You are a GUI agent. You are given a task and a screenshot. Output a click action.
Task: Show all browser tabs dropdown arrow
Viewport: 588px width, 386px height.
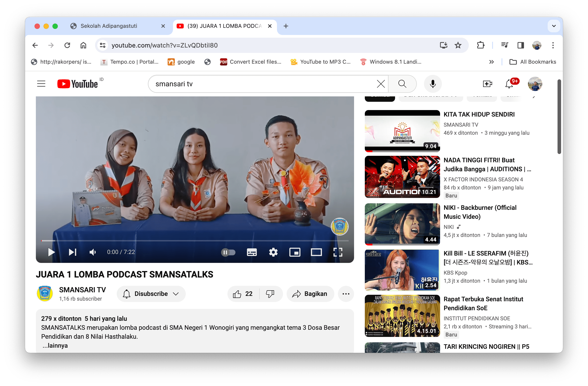pyautogui.click(x=554, y=26)
